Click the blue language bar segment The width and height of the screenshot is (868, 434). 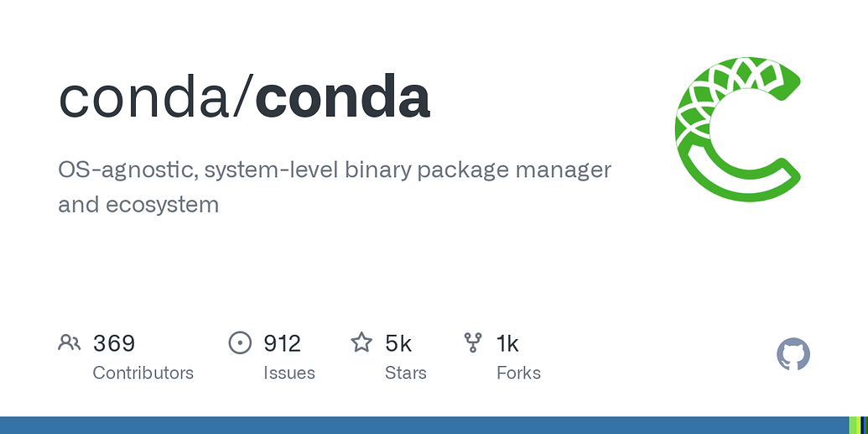pos(419,425)
